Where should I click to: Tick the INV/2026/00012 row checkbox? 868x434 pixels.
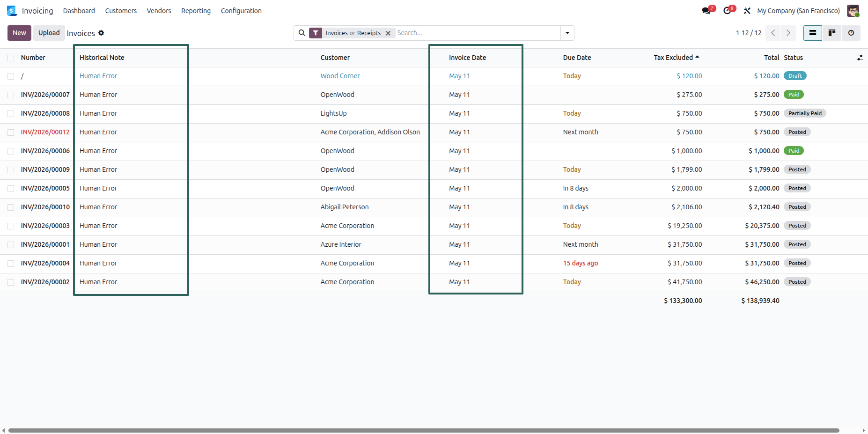tap(11, 132)
